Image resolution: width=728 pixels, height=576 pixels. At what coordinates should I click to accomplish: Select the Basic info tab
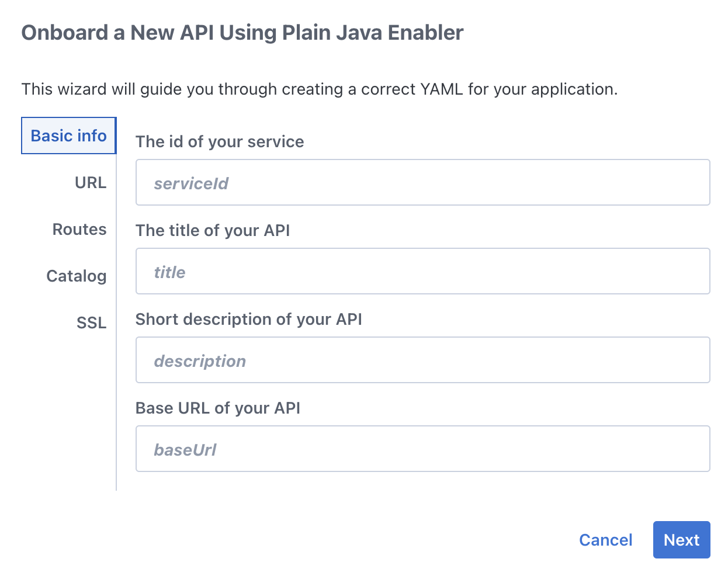click(68, 136)
